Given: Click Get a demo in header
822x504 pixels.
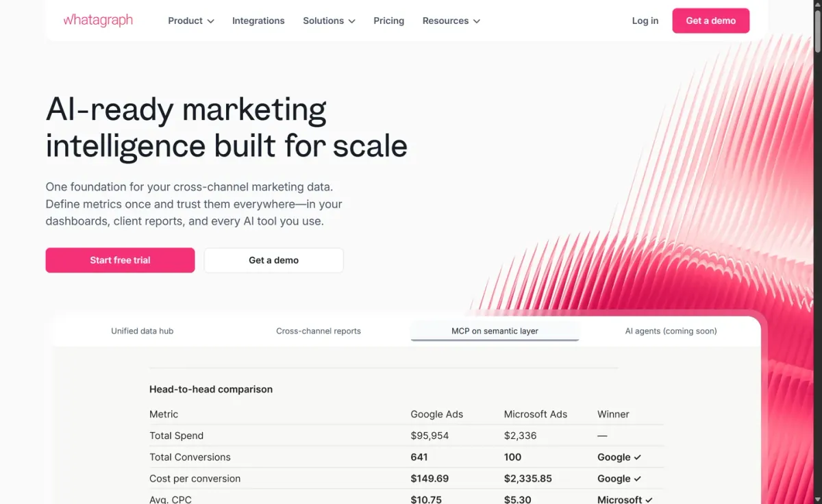Looking at the screenshot, I should [x=710, y=21].
